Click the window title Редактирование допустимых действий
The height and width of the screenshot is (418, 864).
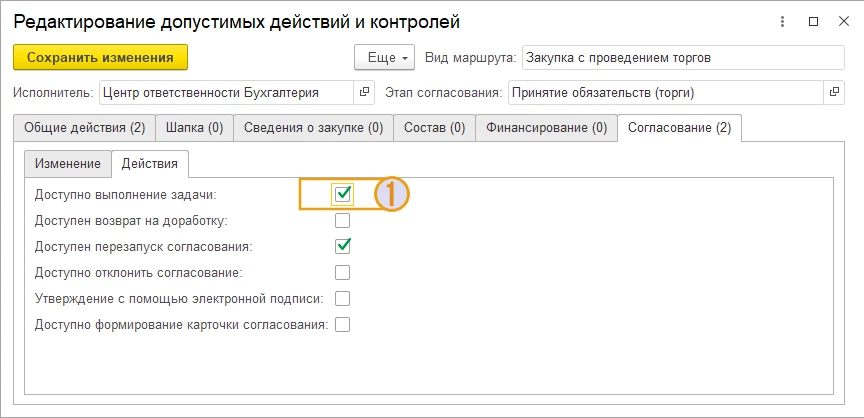(x=236, y=22)
